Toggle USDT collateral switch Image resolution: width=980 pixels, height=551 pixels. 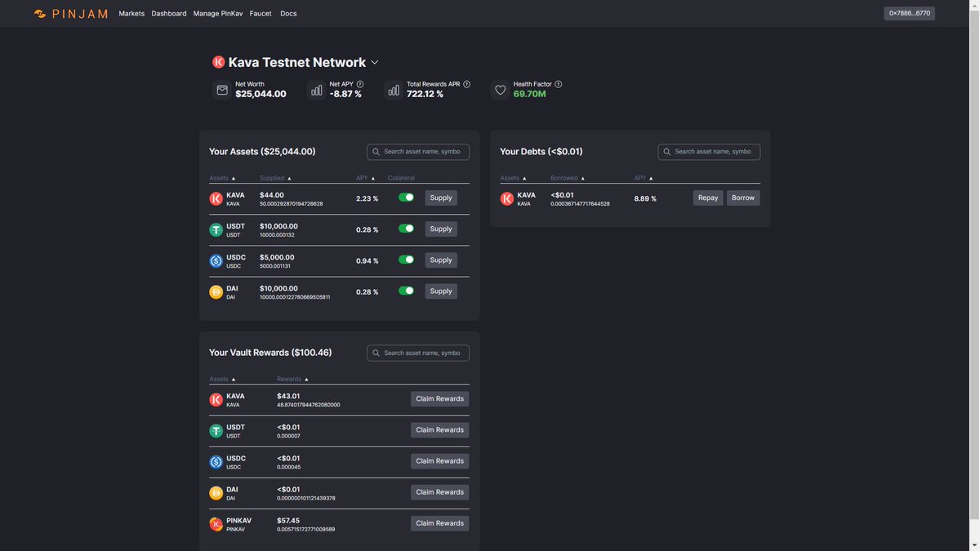tap(406, 229)
